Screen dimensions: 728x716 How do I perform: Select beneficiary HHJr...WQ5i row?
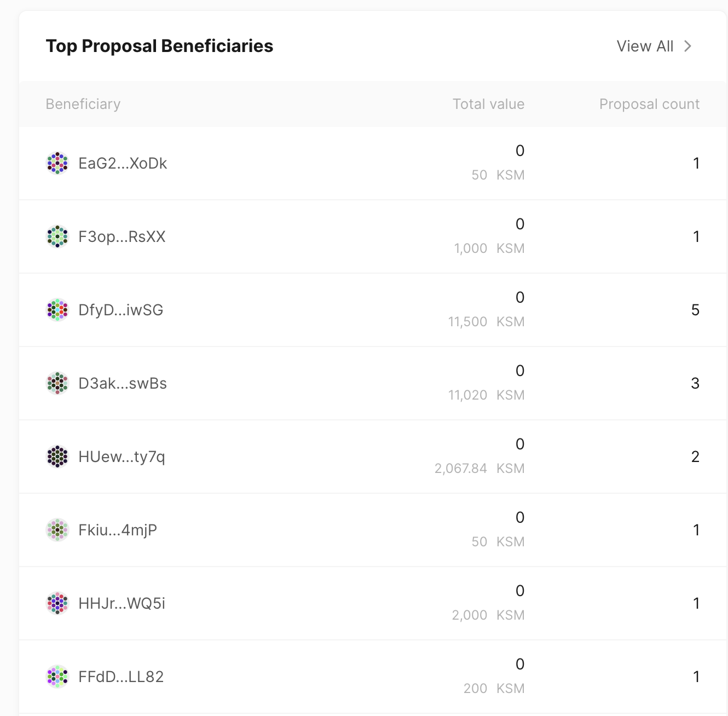point(364,603)
